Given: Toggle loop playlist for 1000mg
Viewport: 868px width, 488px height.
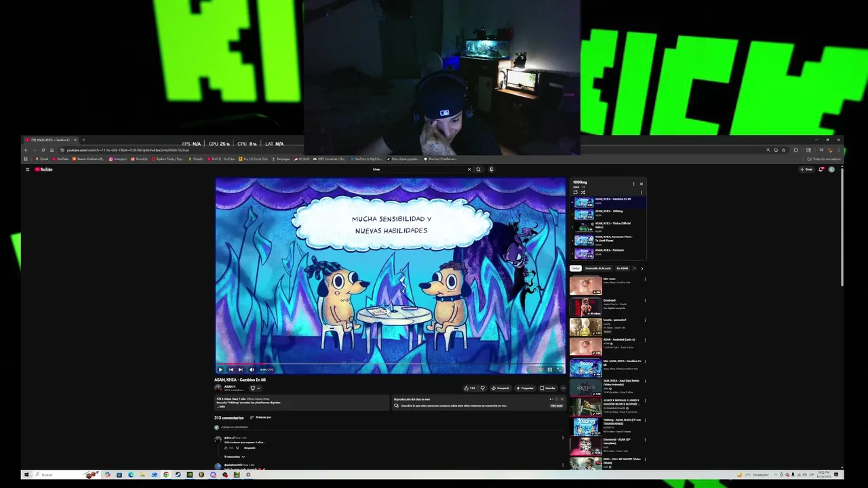Looking at the screenshot, I should 575,192.
